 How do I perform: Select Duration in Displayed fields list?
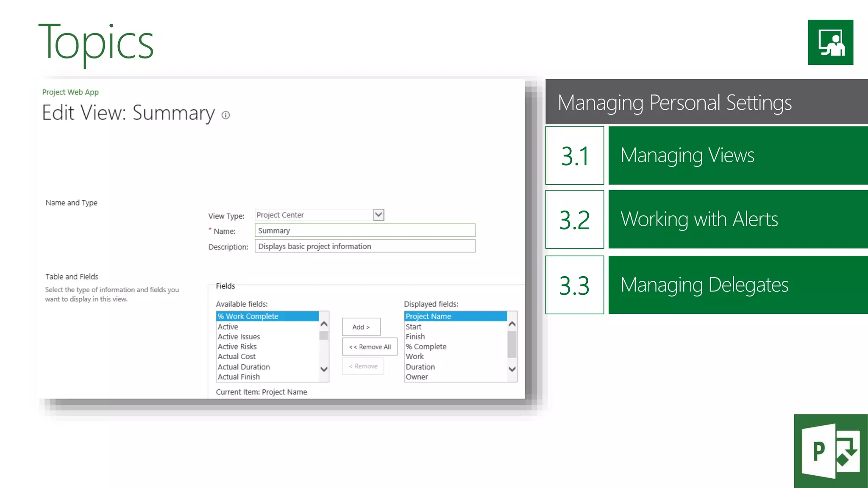pos(456,367)
